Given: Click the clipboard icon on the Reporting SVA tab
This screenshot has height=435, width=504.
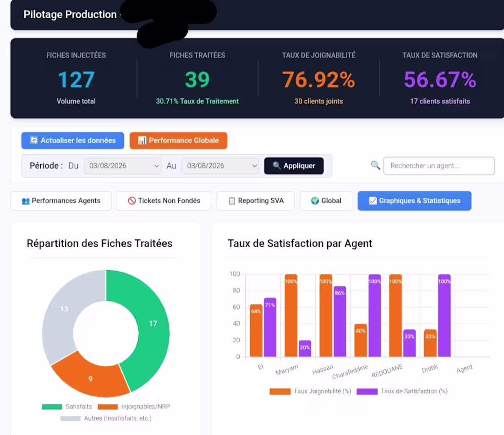Looking at the screenshot, I should 232,201.
